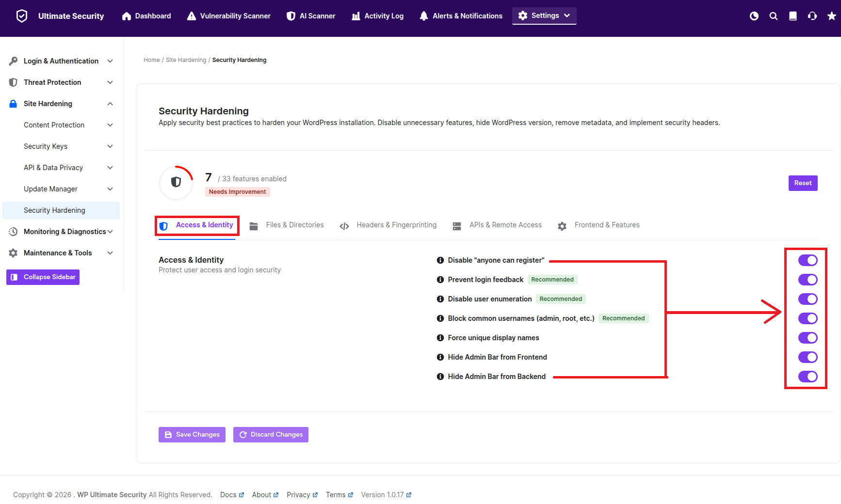The width and height of the screenshot is (841, 504).
Task: Turn off Hide Admin Bar from Backend
Action: [x=808, y=377]
